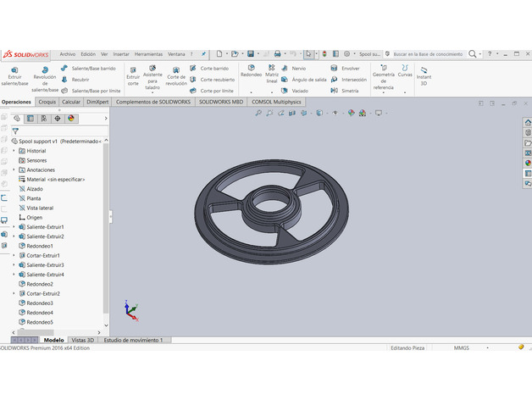Screen dimensions: 532x400
Task: Open the Edit appearance color ball
Action: click(x=352, y=113)
